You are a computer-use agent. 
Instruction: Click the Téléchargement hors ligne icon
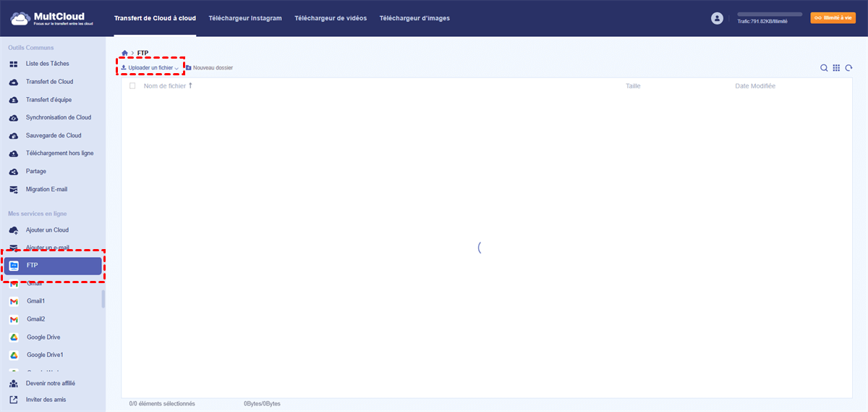tap(13, 154)
